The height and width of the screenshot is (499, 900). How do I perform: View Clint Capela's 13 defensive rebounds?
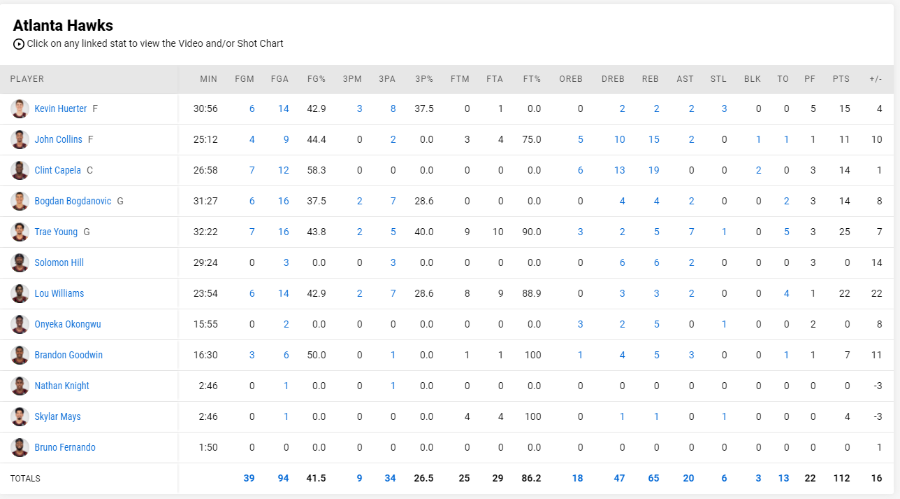[619, 171]
